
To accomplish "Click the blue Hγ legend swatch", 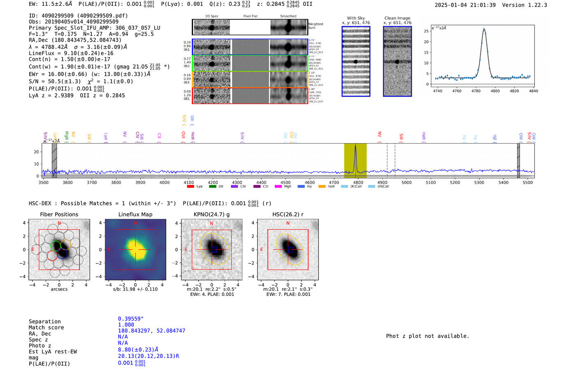I will (x=301, y=186).
